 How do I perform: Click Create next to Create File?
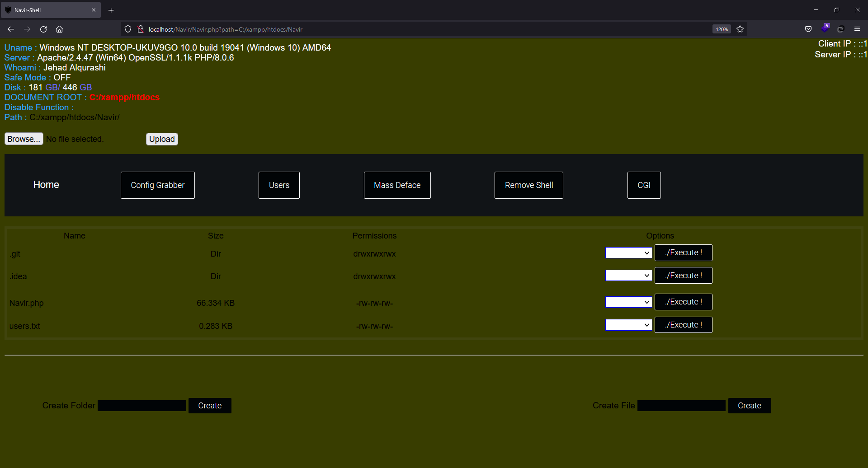coord(750,406)
